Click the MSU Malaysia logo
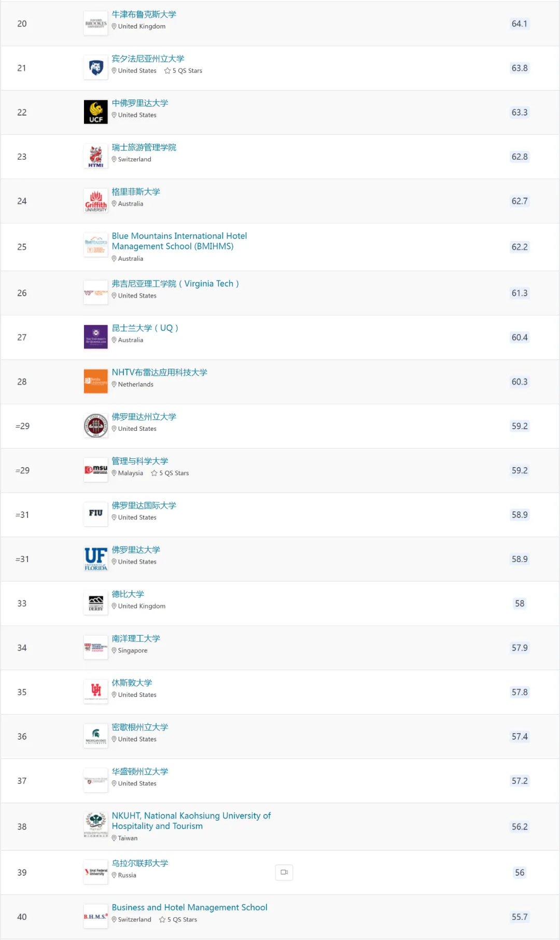560x940 pixels. [x=96, y=470]
